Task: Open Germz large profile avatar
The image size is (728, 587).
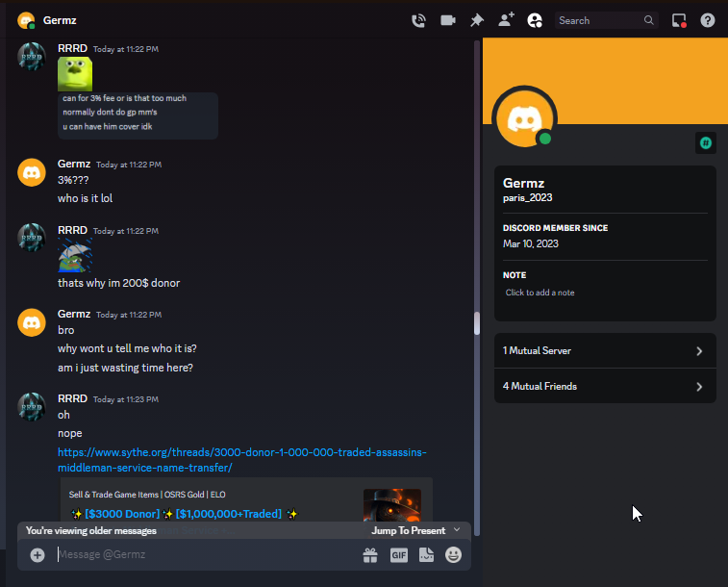Action: pos(524,117)
